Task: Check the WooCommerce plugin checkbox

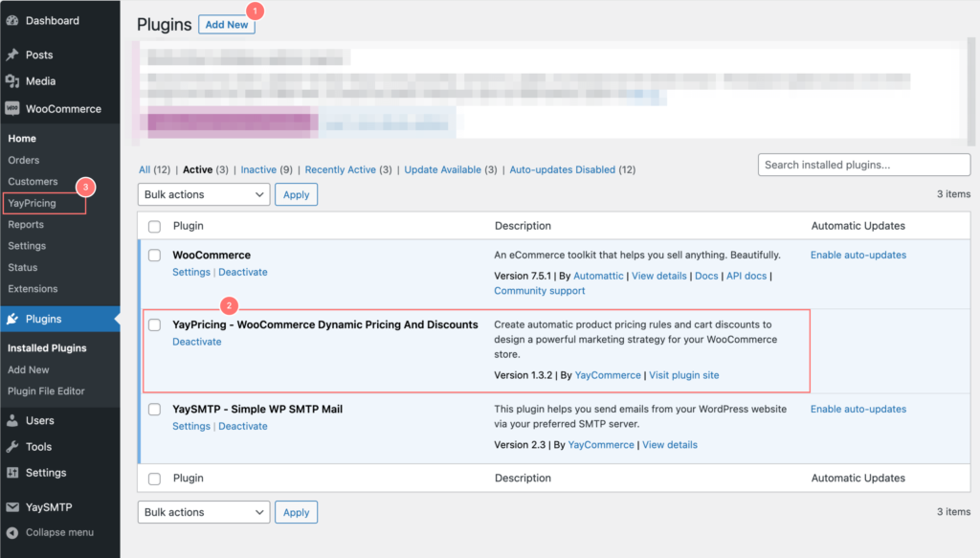Action: [154, 256]
